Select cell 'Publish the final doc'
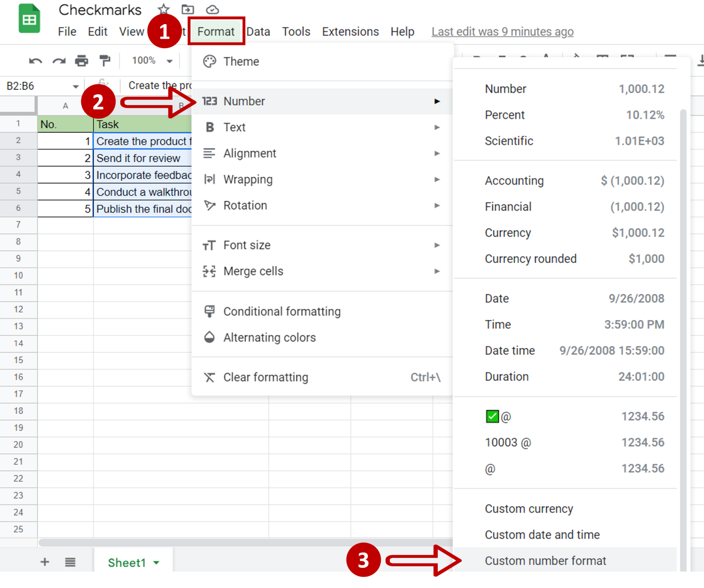 point(143,209)
